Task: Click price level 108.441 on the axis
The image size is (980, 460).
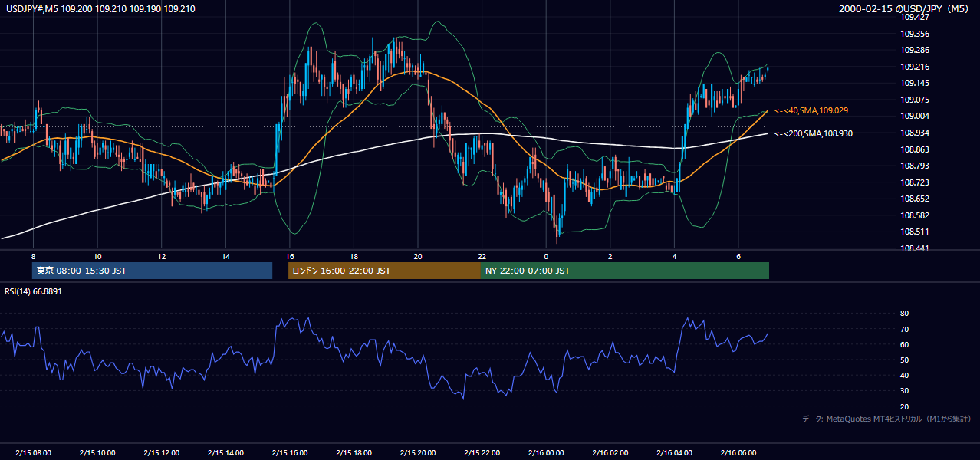Action: [x=915, y=248]
